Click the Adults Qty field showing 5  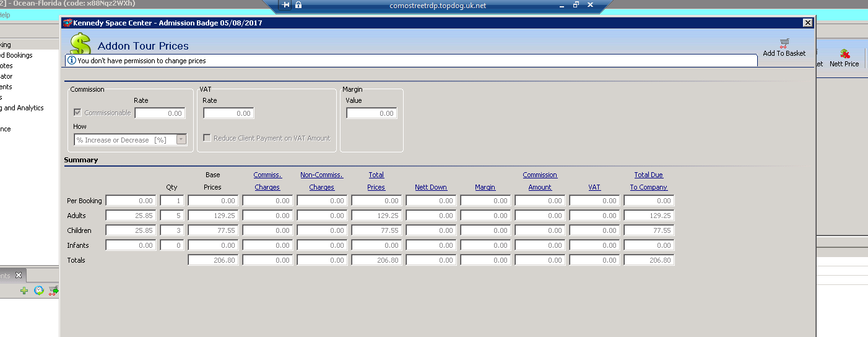pos(172,216)
